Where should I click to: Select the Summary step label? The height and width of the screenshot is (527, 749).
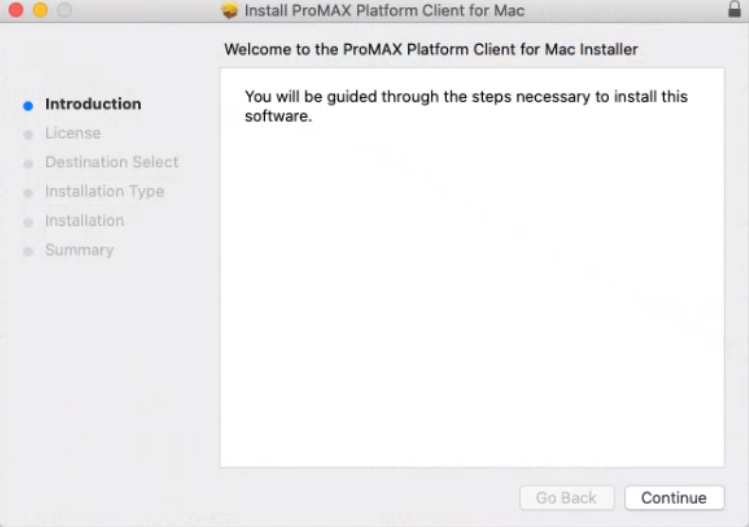(79, 250)
